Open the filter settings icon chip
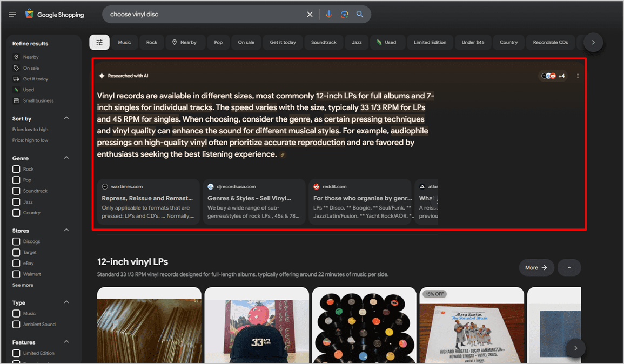624x364 pixels. pyautogui.click(x=99, y=42)
